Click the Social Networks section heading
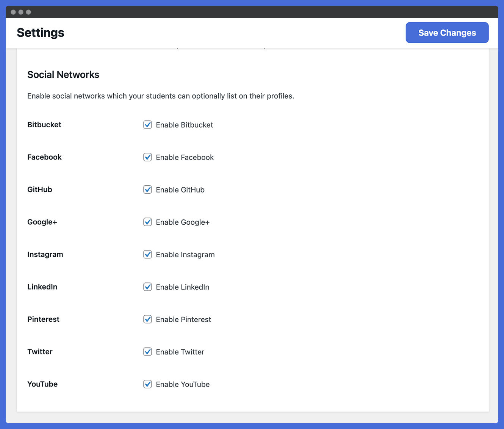Screen dimensions: 504x429 [x=63, y=75]
